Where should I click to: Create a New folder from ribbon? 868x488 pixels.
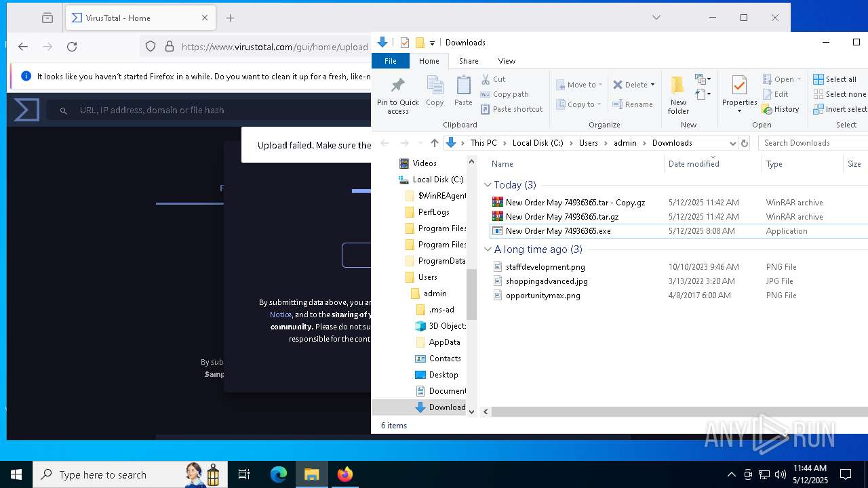click(678, 96)
